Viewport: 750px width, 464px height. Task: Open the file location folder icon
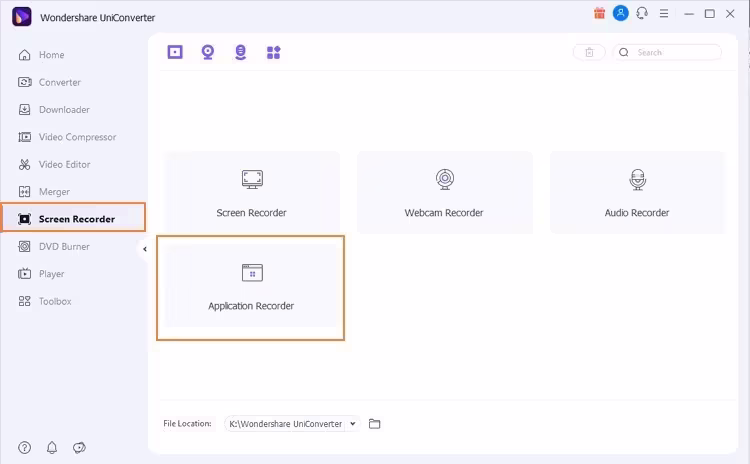(375, 423)
